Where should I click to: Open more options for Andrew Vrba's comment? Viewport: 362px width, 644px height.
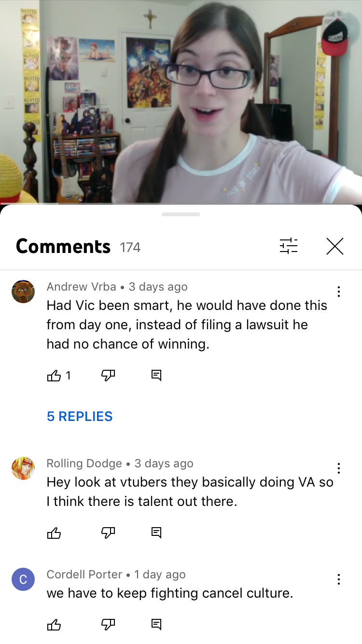tap(339, 292)
